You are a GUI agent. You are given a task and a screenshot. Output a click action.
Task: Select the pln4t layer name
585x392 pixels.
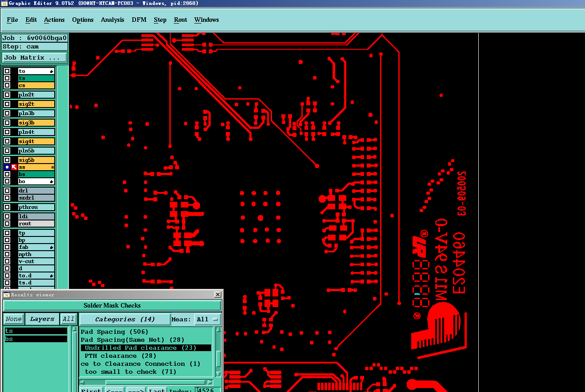pos(36,132)
